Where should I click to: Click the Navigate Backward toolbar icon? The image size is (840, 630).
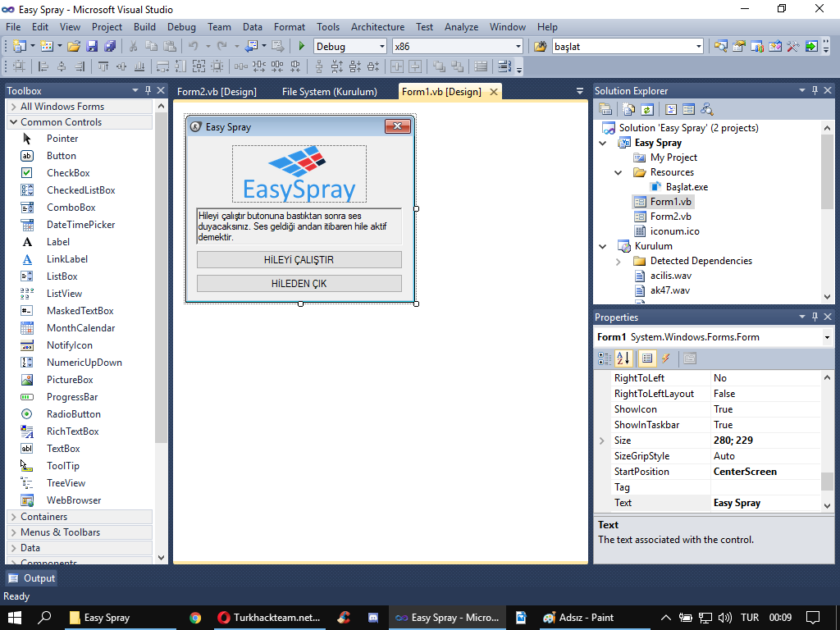pyautogui.click(x=251, y=47)
